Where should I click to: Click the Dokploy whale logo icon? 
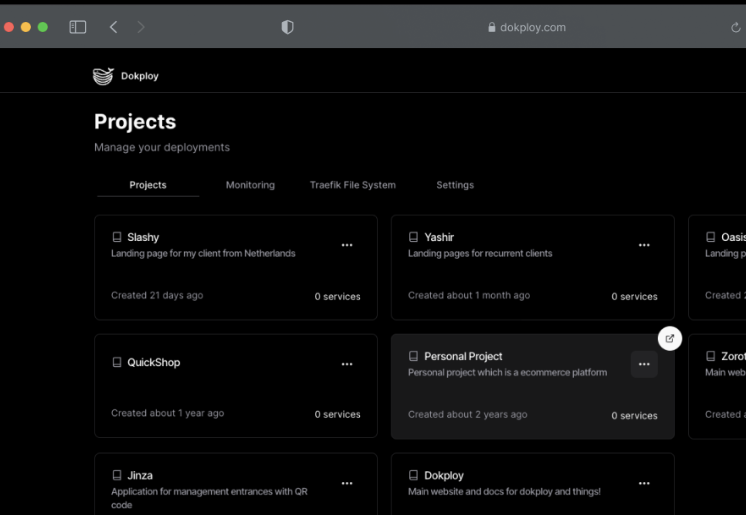pyautogui.click(x=103, y=76)
